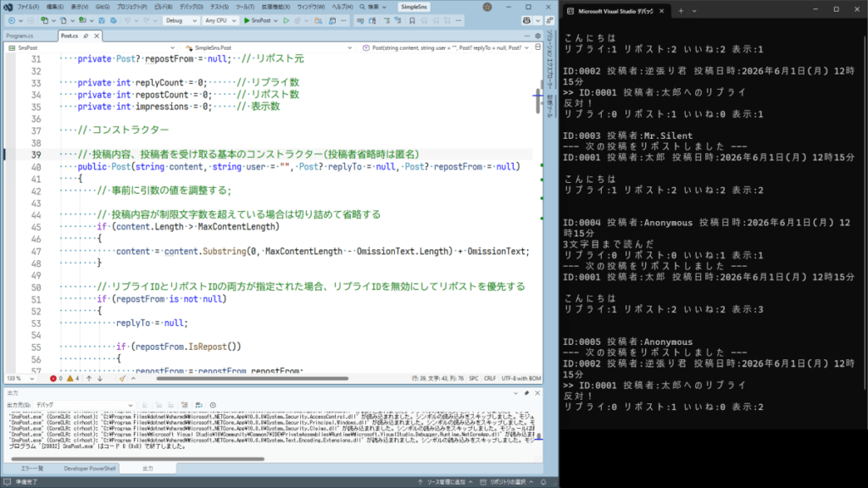Toggle auto-hide pin on the output panel
The image size is (868, 488).
[x=526, y=393]
